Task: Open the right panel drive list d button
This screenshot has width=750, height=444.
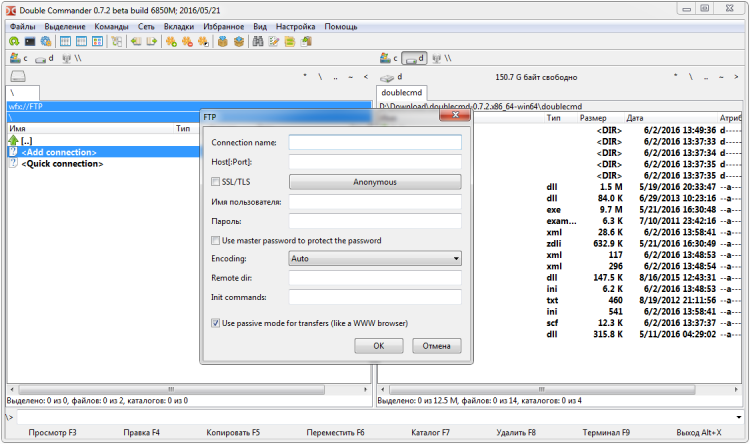Action: point(391,77)
